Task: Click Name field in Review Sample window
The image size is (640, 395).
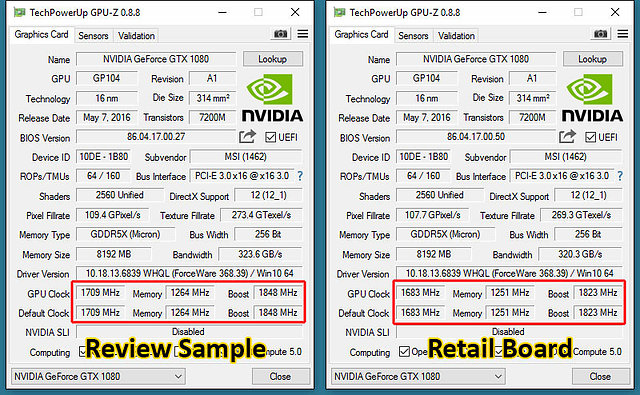Action: pyautogui.click(x=156, y=59)
